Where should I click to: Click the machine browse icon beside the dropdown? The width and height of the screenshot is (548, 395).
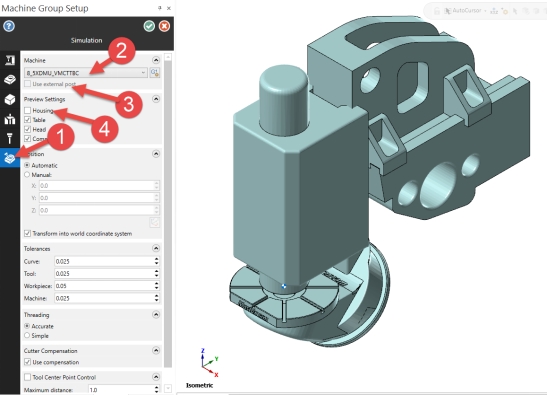coord(154,73)
